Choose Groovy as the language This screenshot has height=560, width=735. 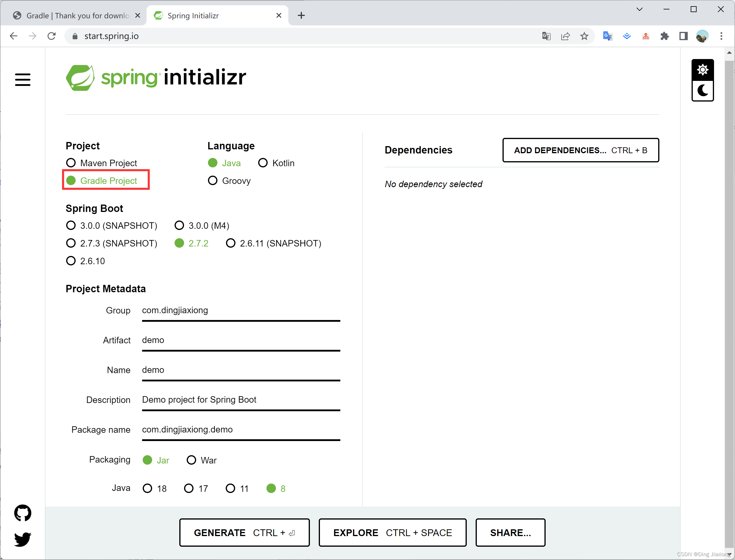tap(229, 181)
